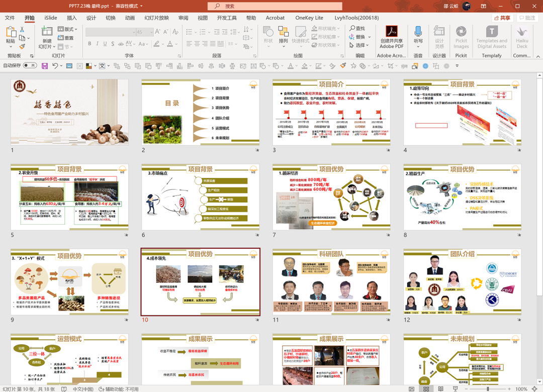The width and height of the screenshot is (543, 392).
Task: Click the Find magnifier icon
Action: pos(352,28)
